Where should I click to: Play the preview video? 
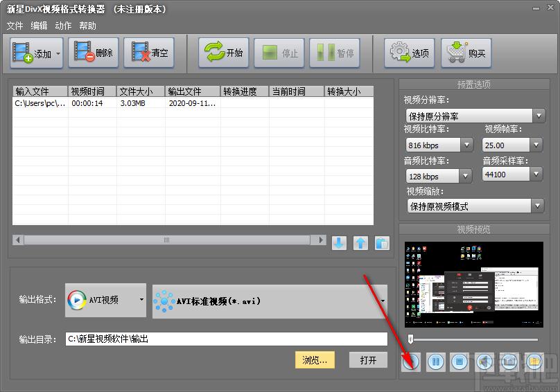pyautogui.click(x=411, y=362)
